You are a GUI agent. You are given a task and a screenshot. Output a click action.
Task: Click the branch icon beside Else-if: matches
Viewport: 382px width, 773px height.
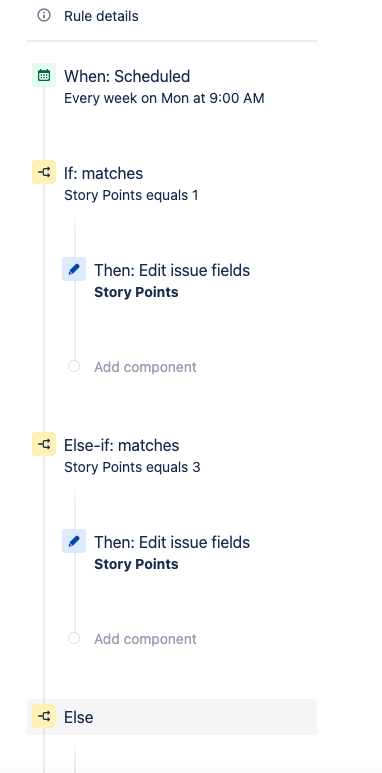[44, 445]
